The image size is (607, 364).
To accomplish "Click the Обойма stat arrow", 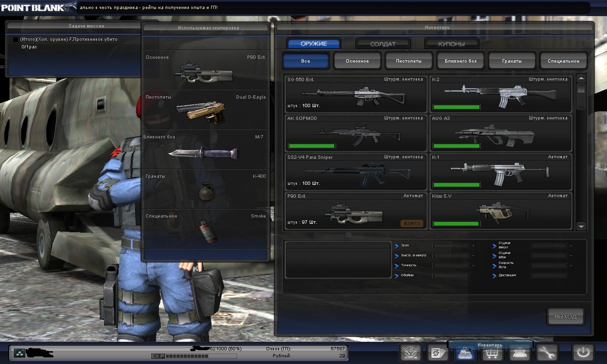I will (397, 276).
